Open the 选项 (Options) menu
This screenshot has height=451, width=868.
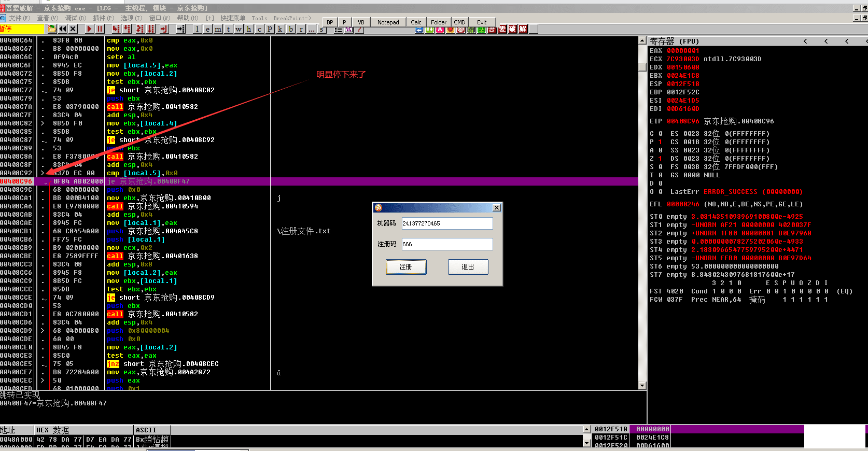[132, 18]
